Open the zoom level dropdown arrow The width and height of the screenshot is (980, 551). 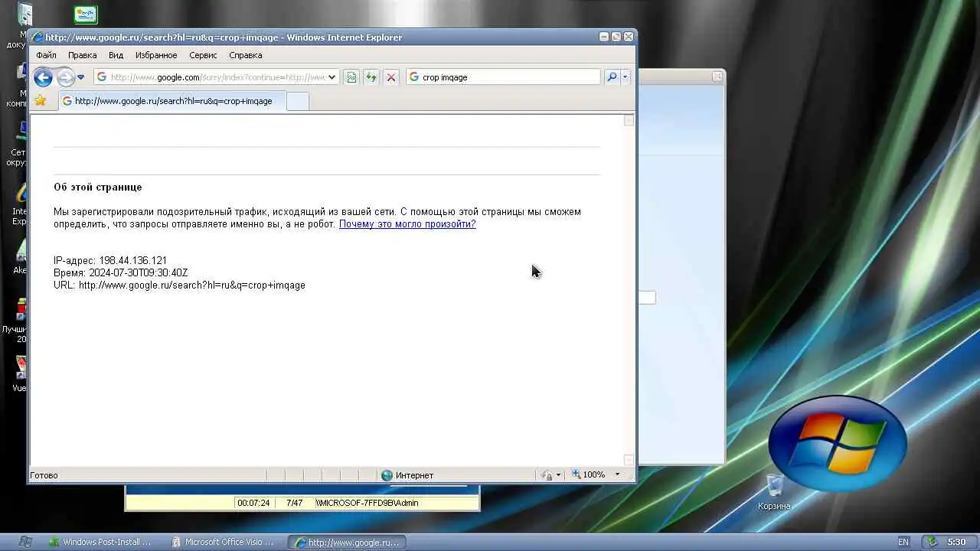617,475
